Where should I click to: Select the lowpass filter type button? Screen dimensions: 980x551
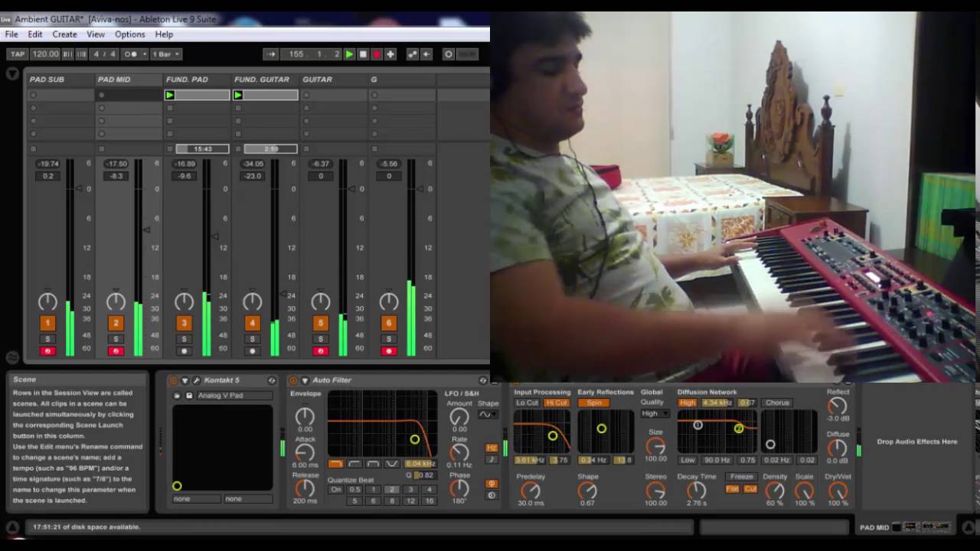(335, 464)
